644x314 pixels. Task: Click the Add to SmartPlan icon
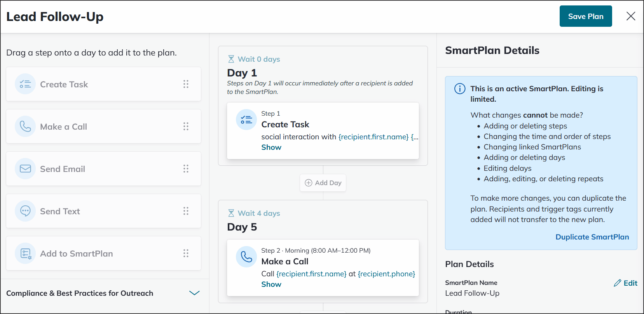tap(25, 253)
